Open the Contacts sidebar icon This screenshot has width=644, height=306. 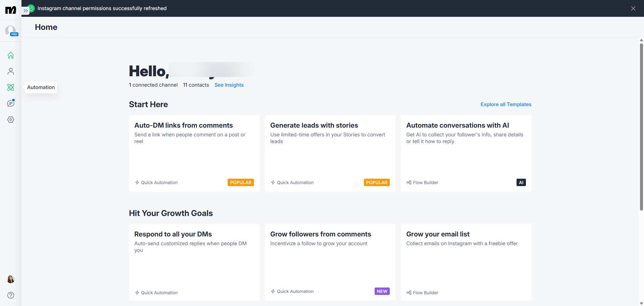[x=11, y=71]
